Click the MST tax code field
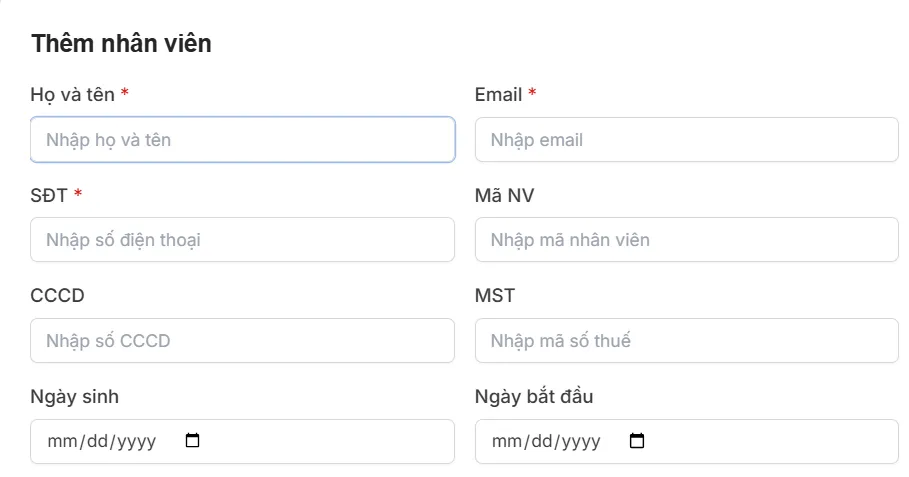This screenshot has width=909, height=477. (x=686, y=341)
